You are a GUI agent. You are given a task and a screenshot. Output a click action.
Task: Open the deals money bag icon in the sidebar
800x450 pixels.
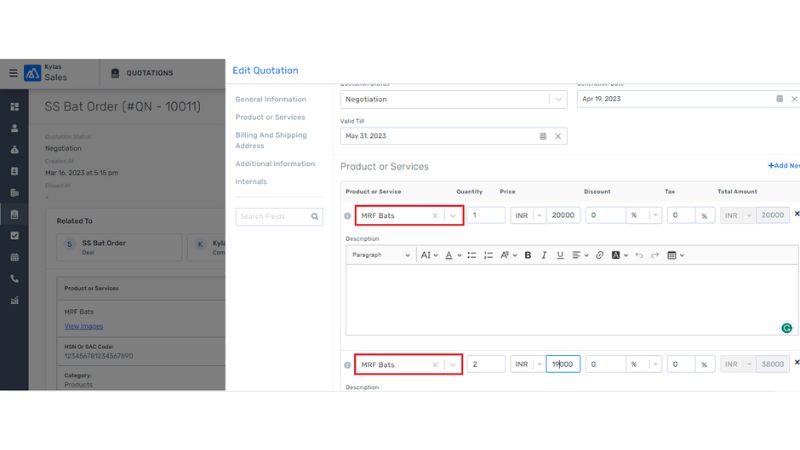click(14, 149)
